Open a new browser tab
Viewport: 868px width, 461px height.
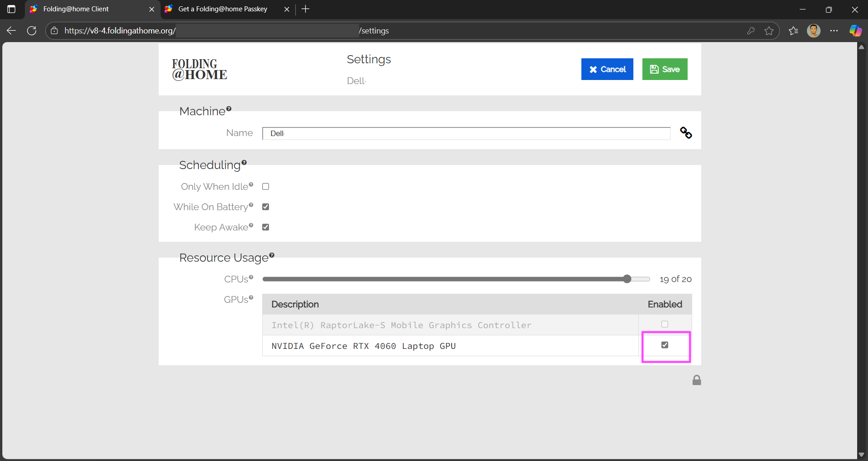pos(306,9)
